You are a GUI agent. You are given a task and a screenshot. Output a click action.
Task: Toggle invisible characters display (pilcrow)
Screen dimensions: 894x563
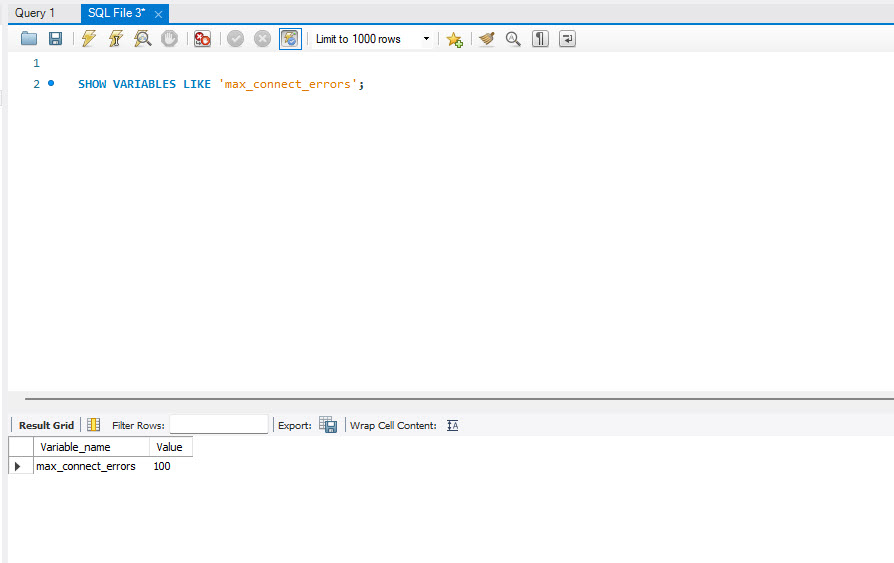pos(540,39)
